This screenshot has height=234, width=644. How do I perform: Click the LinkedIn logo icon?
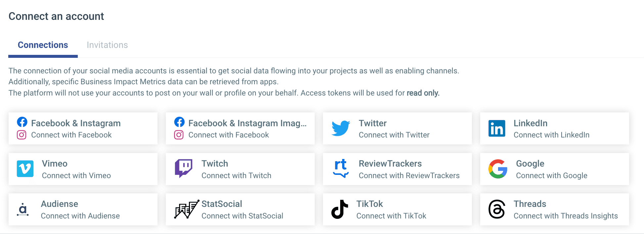click(496, 128)
